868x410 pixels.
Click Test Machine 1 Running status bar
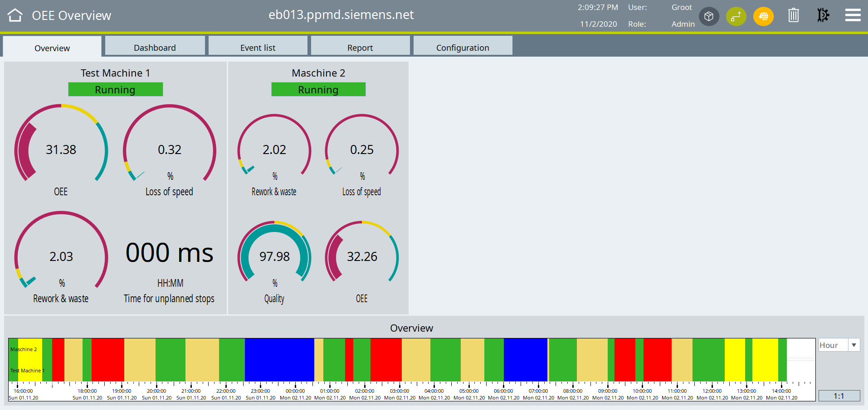115,90
